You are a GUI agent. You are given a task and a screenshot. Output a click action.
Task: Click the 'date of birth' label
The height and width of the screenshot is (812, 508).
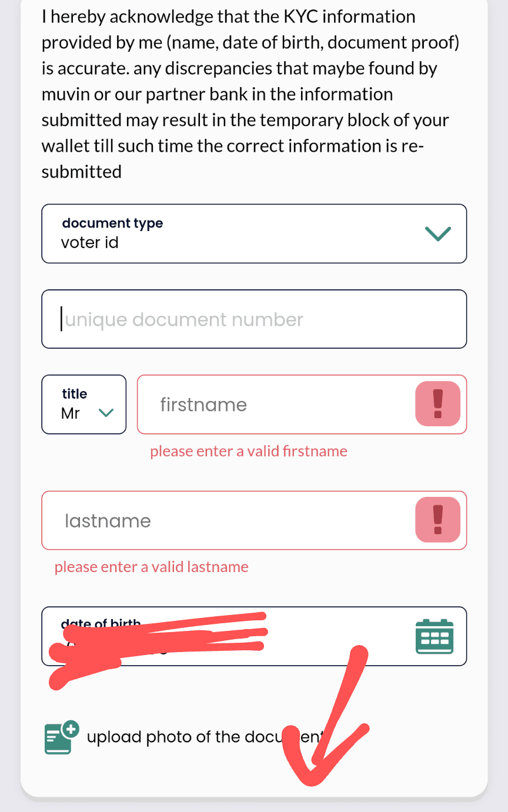tap(100, 624)
